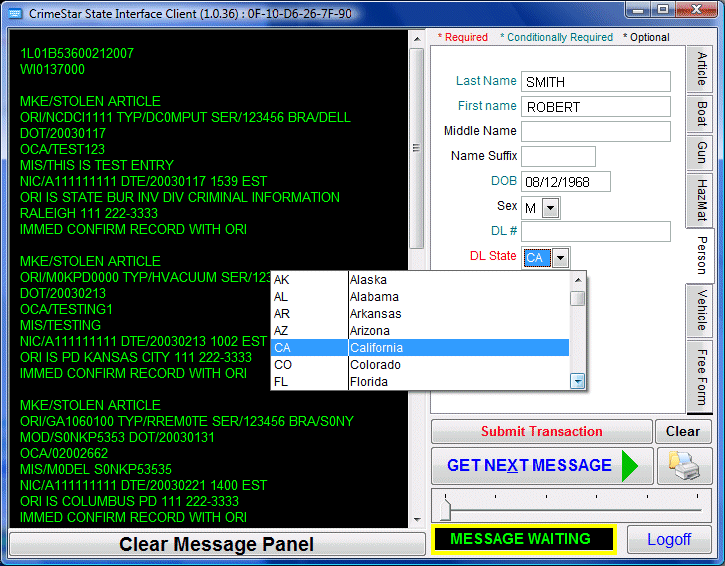Collapse the DL State dropdown arrow
Screen dimensions: 725x566
[560, 257]
